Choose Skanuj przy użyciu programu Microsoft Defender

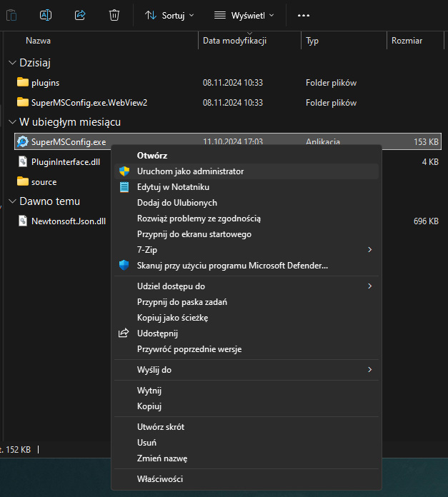[247, 266]
